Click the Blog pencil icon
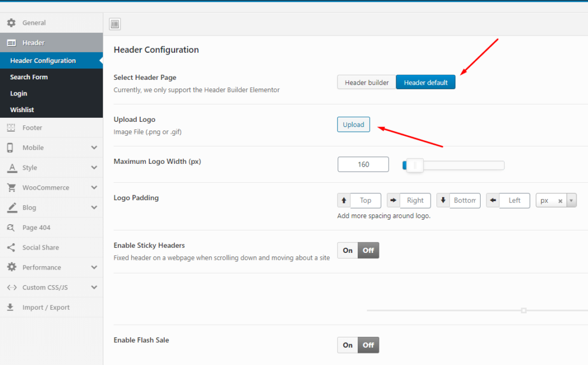588x365 pixels. tap(12, 208)
